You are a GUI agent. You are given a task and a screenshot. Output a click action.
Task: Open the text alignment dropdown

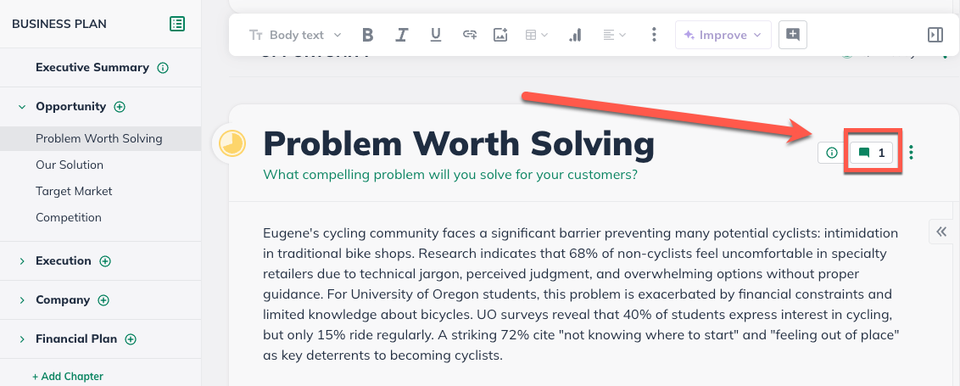[615, 35]
